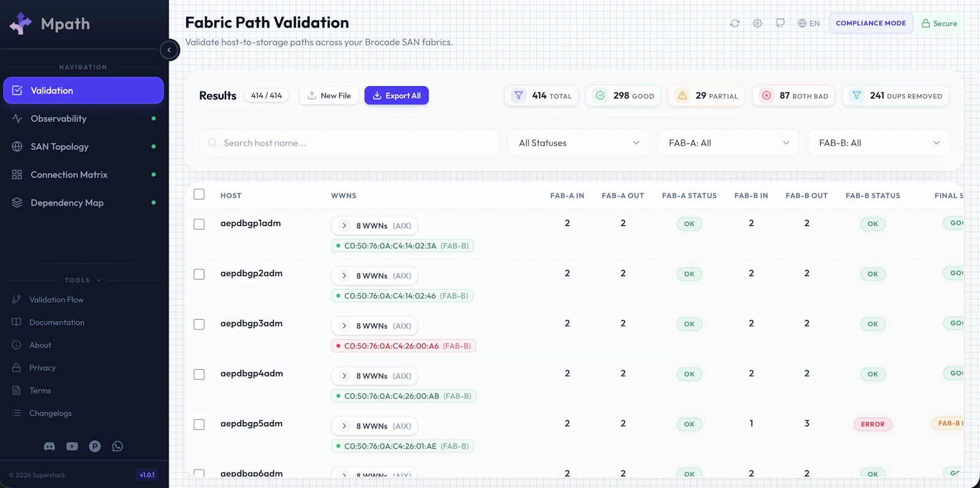
Task: Open YouTube icon in sidebar footer
Action: pos(72,446)
